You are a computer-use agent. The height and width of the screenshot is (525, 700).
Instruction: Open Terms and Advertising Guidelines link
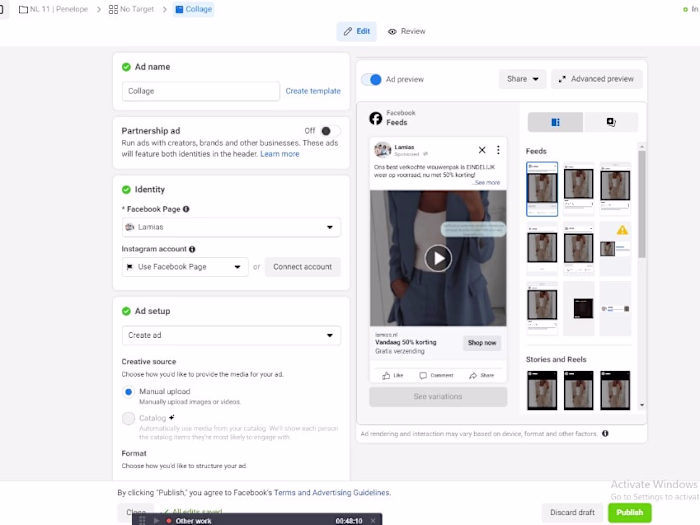(x=332, y=492)
